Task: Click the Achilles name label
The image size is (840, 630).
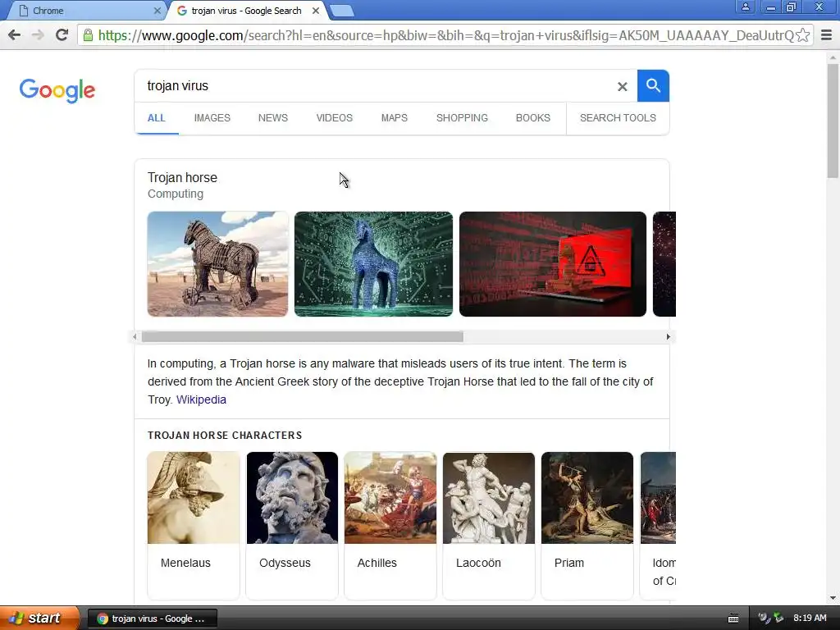Action: coord(377,563)
